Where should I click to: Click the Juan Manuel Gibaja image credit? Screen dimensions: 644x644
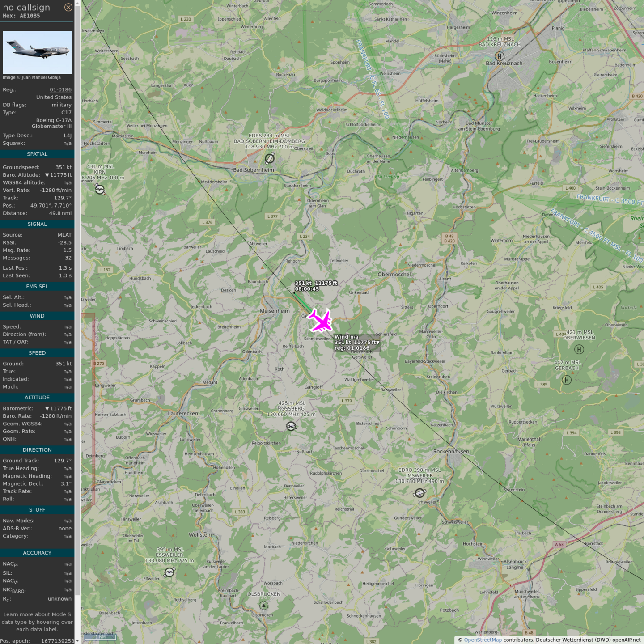(32, 77)
